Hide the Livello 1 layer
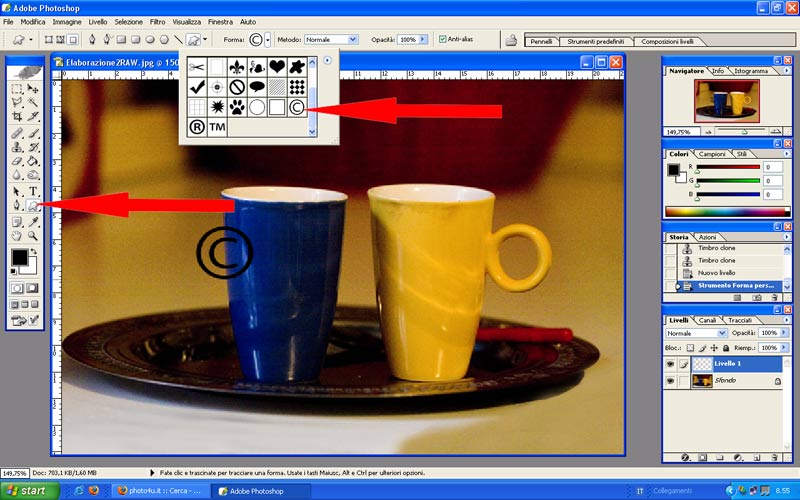800x500 pixels. click(669, 365)
